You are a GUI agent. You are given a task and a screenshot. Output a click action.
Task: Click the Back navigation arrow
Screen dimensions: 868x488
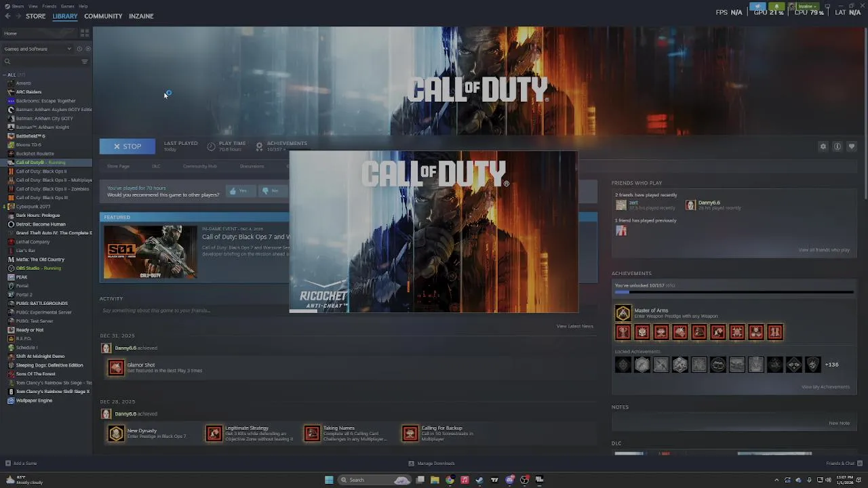click(8, 16)
